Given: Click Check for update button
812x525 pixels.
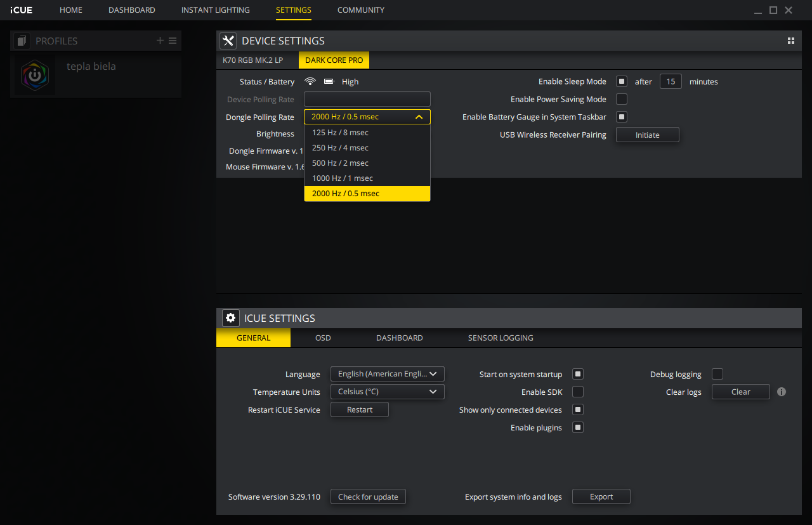Looking at the screenshot, I should [368, 496].
